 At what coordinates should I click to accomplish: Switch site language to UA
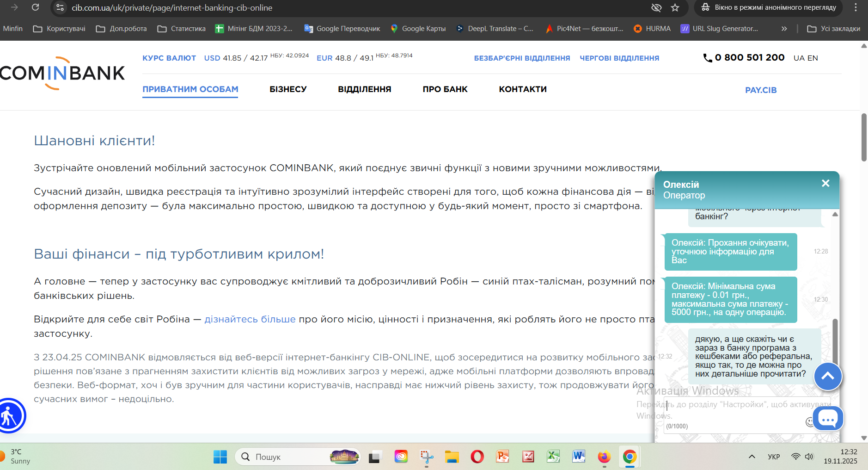tap(799, 58)
